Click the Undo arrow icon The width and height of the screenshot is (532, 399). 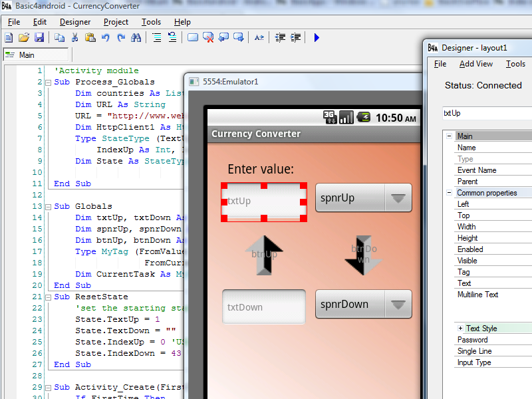point(106,38)
